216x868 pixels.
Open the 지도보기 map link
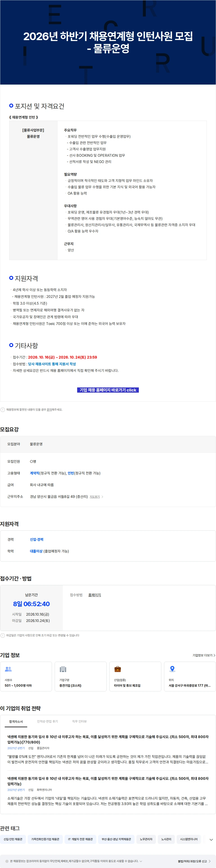point(94,497)
